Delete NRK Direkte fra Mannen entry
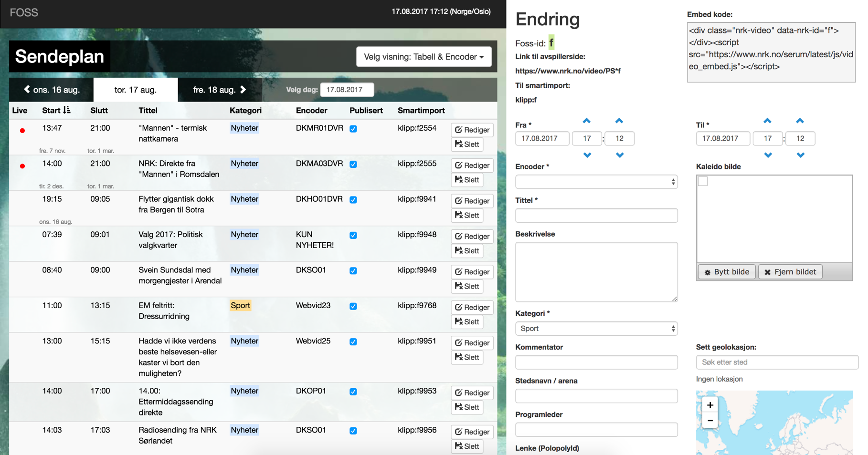868x455 pixels. [467, 180]
